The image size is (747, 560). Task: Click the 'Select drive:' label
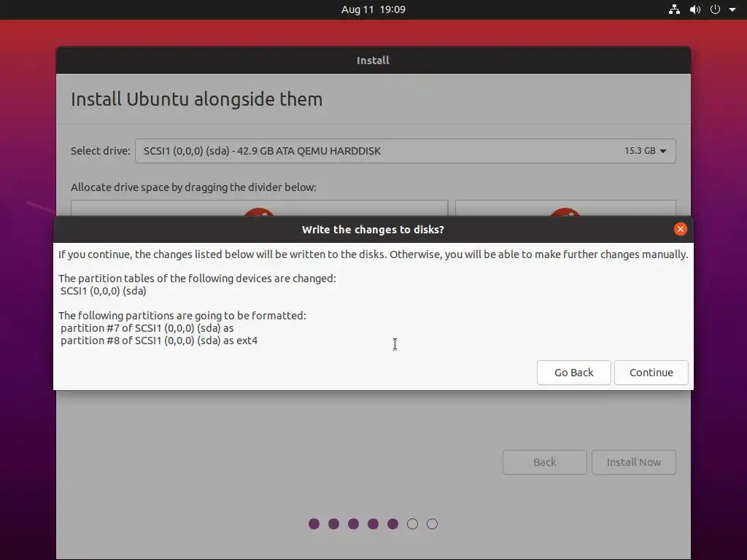tap(101, 151)
